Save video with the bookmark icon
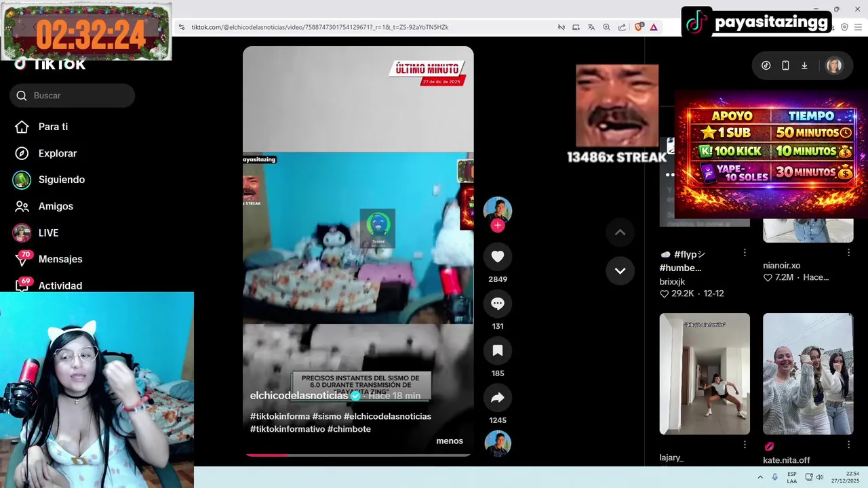 click(x=497, y=350)
